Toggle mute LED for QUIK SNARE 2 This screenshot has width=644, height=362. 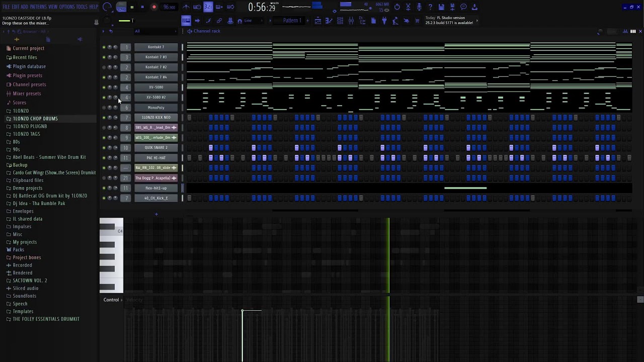pos(104,148)
